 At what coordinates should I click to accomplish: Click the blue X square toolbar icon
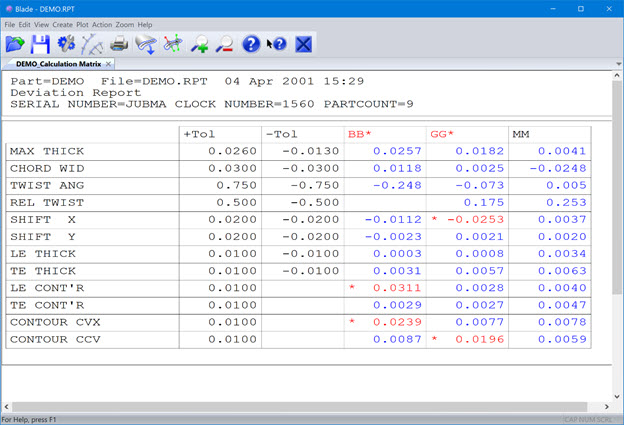[304, 44]
